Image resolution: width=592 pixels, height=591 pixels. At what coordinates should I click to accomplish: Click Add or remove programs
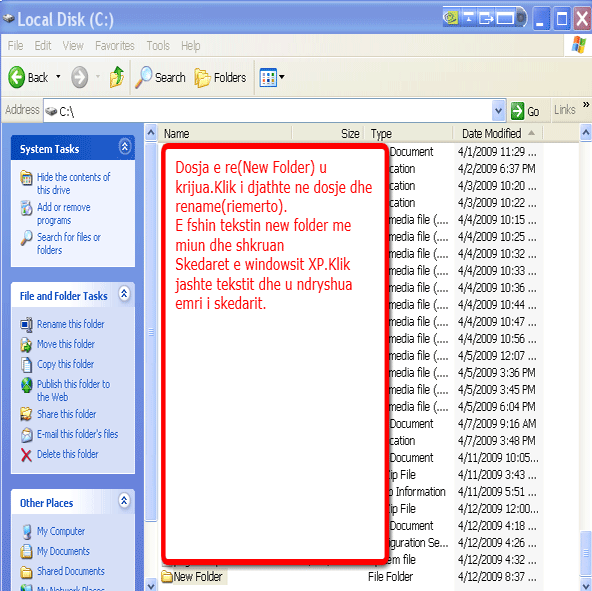click(x=63, y=213)
